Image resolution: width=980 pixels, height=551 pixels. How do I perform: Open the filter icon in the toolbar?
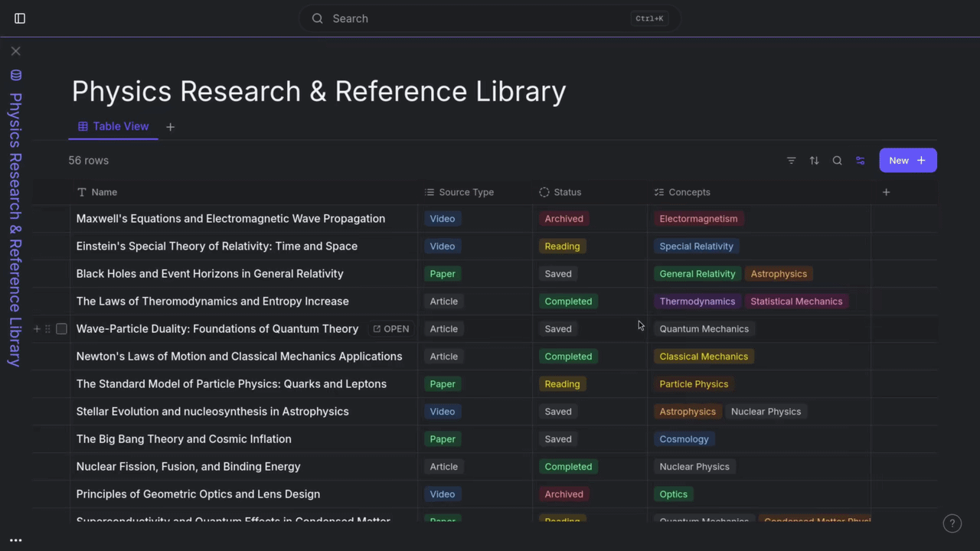coord(792,161)
